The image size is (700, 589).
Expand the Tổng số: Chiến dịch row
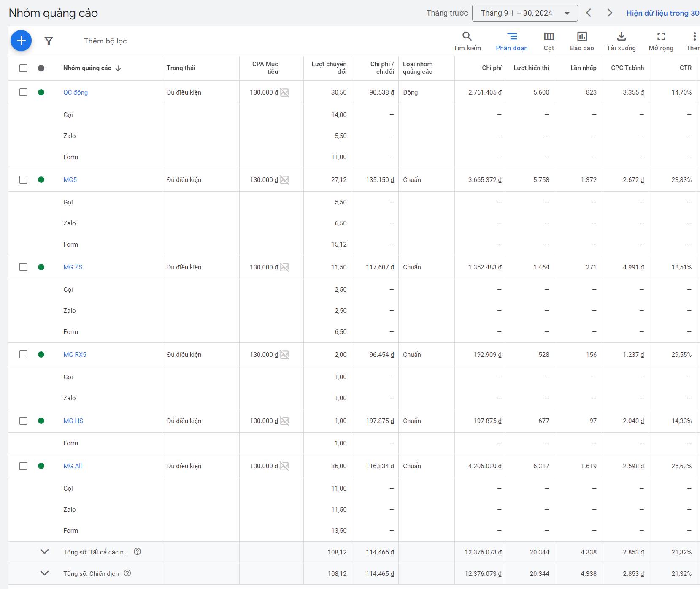click(x=44, y=573)
